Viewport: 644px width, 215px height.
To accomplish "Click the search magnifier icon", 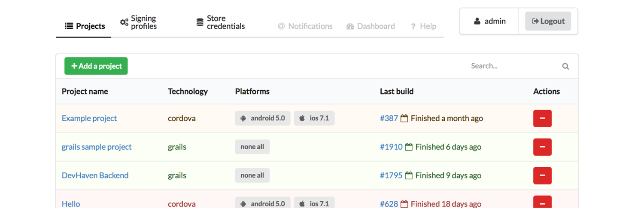I will 565,66.
